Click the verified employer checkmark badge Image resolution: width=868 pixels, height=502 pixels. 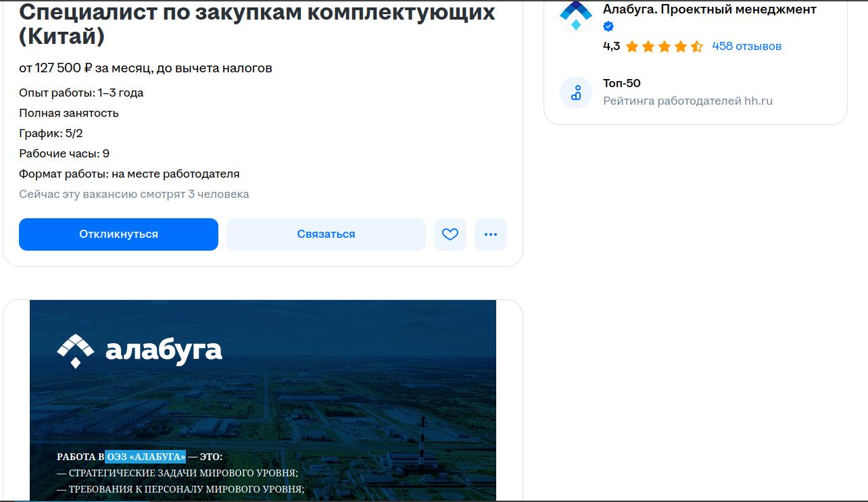pyautogui.click(x=608, y=27)
